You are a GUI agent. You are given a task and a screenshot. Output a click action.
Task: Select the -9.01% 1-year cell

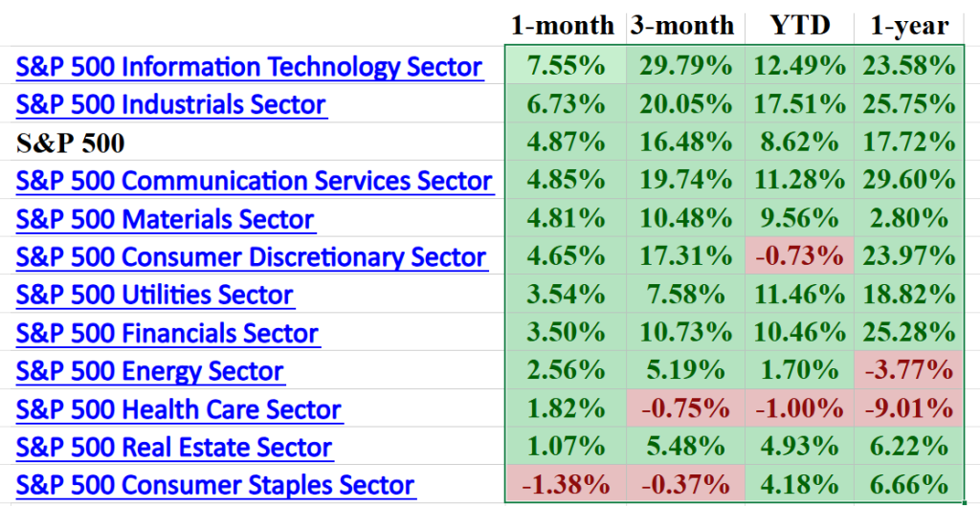coord(909,409)
